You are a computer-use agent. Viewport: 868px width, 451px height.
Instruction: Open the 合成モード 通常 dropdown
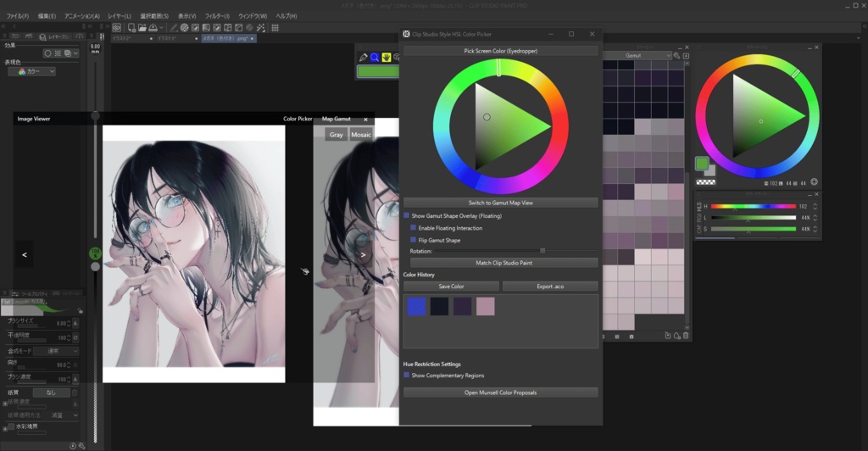coord(56,351)
